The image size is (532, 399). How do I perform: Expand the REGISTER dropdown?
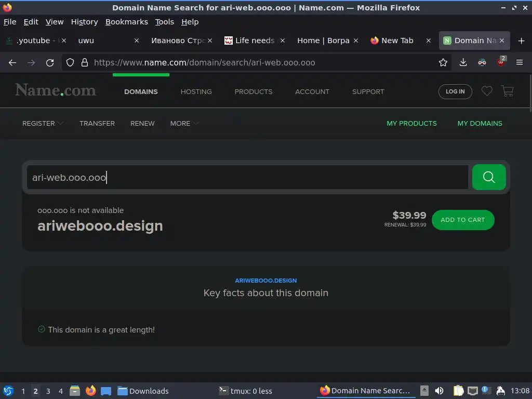pos(43,124)
